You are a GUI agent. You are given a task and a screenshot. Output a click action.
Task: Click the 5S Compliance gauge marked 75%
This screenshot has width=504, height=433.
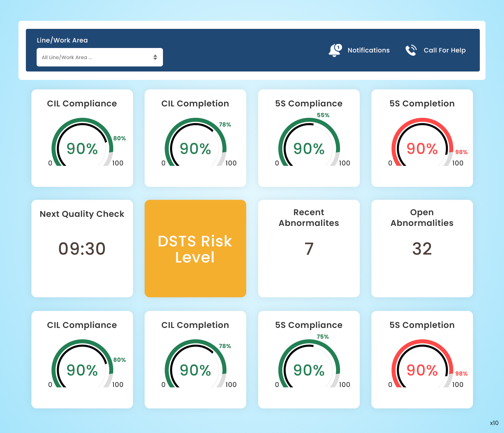pyautogui.click(x=309, y=366)
